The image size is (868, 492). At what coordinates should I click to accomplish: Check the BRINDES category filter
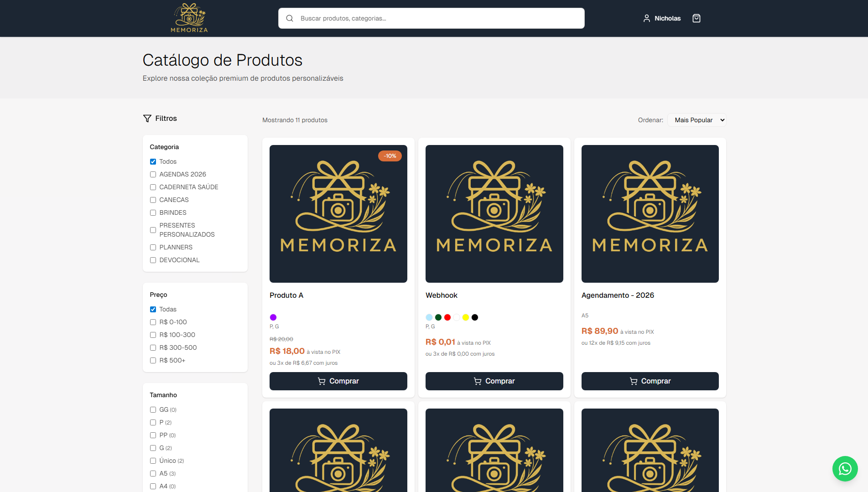(x=153, y=212)
